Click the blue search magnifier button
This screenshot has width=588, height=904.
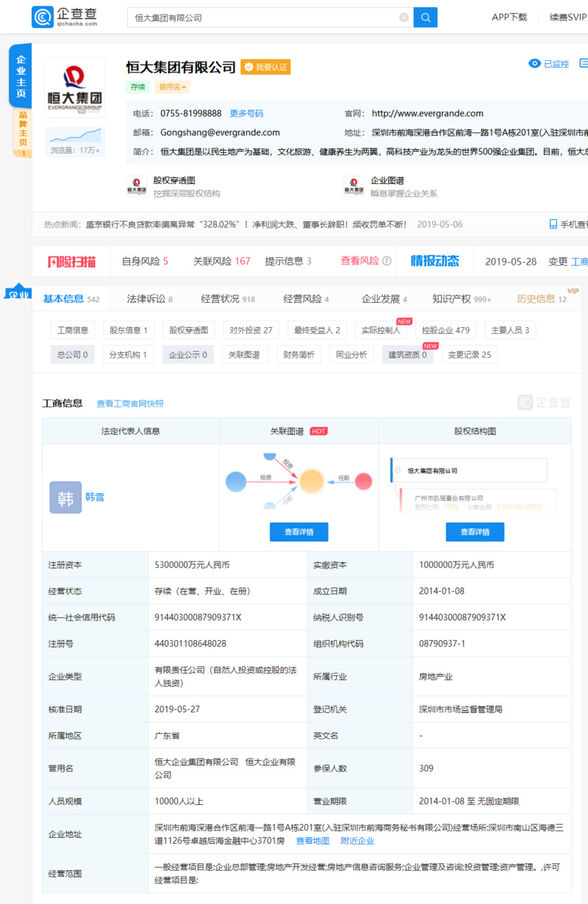point(426,18)
